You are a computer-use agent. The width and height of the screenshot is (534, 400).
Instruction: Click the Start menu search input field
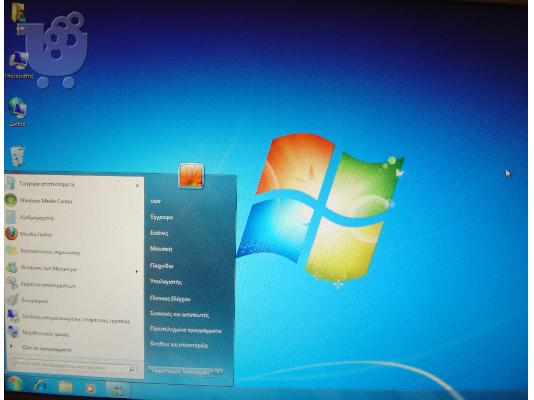pyautogui.click(x=70, y=368)
